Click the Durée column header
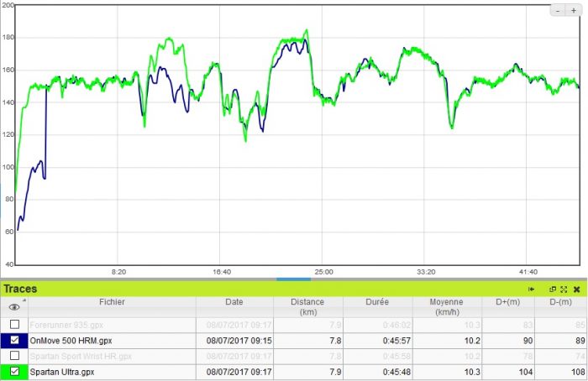Image resolution: width=588 pixels, height=381 pixels. (x=379, y=302)
